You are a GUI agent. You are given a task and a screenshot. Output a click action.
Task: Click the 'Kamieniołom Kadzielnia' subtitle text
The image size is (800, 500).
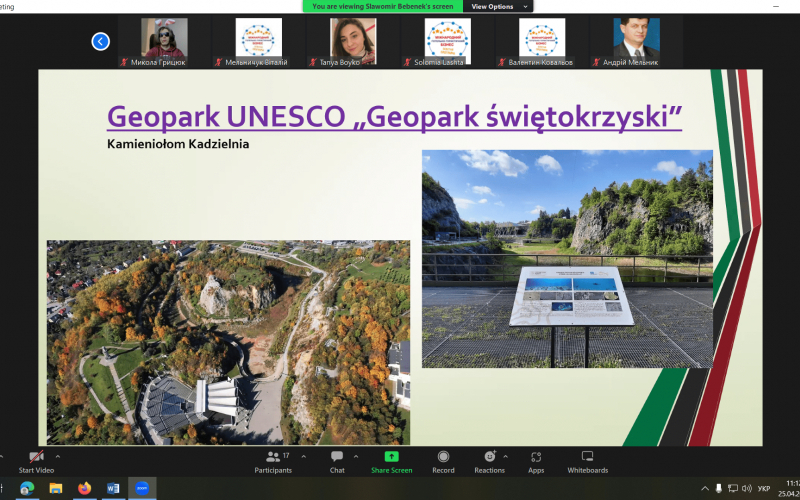[178, 144]
